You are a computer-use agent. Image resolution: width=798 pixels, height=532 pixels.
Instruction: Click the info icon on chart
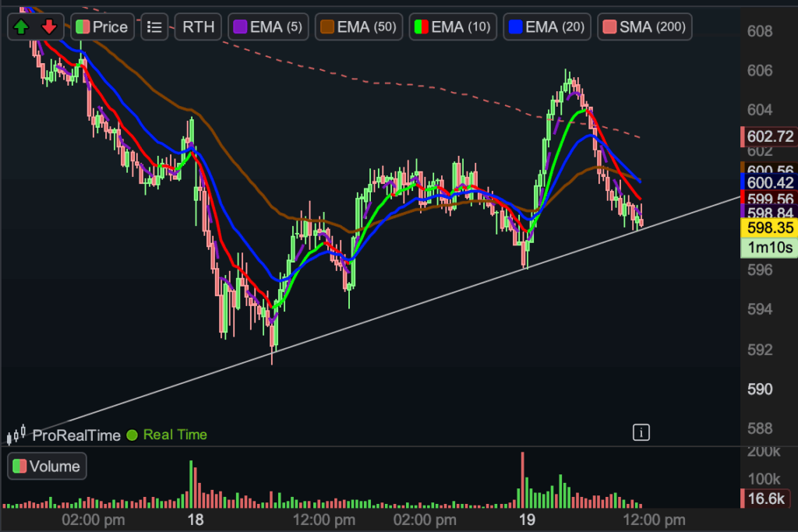click(x=641, y=432)
